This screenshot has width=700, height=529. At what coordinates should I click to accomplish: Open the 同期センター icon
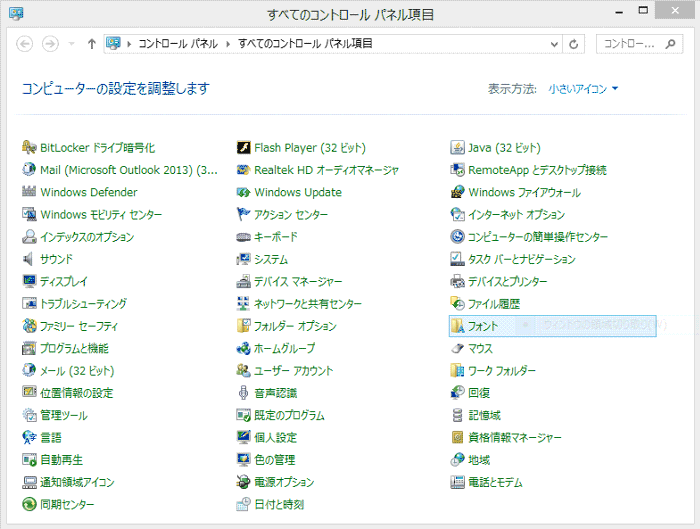29,504
